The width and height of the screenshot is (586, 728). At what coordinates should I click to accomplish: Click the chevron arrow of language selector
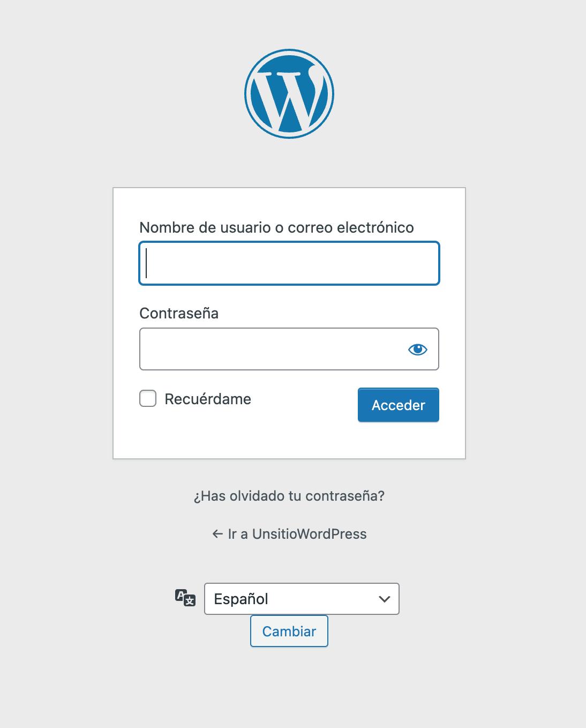coord(384,599)
